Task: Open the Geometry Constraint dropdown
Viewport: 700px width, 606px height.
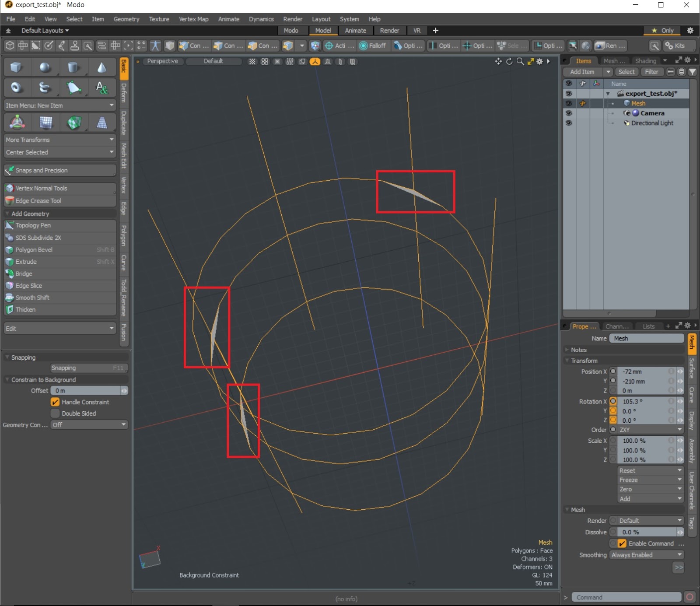Action: [89, 425]
